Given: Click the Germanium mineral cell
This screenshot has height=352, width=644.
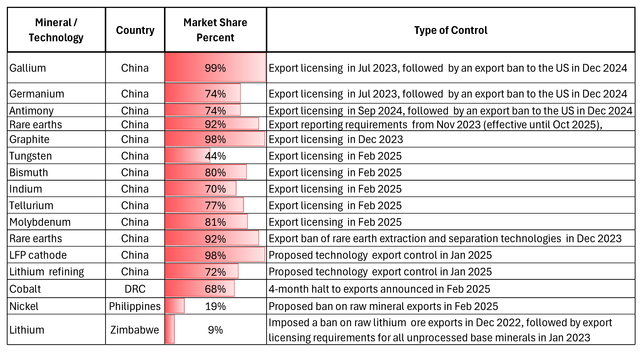Looking at the screenshot, I should click(x=37, y=94).
